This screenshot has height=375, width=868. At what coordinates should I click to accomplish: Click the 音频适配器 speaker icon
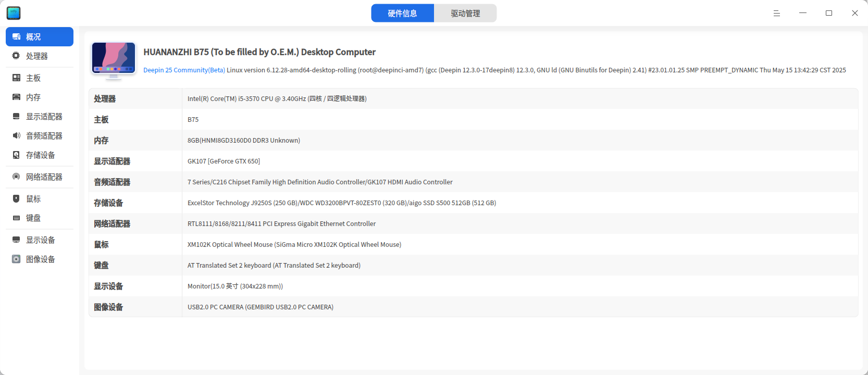coord(16,136)
